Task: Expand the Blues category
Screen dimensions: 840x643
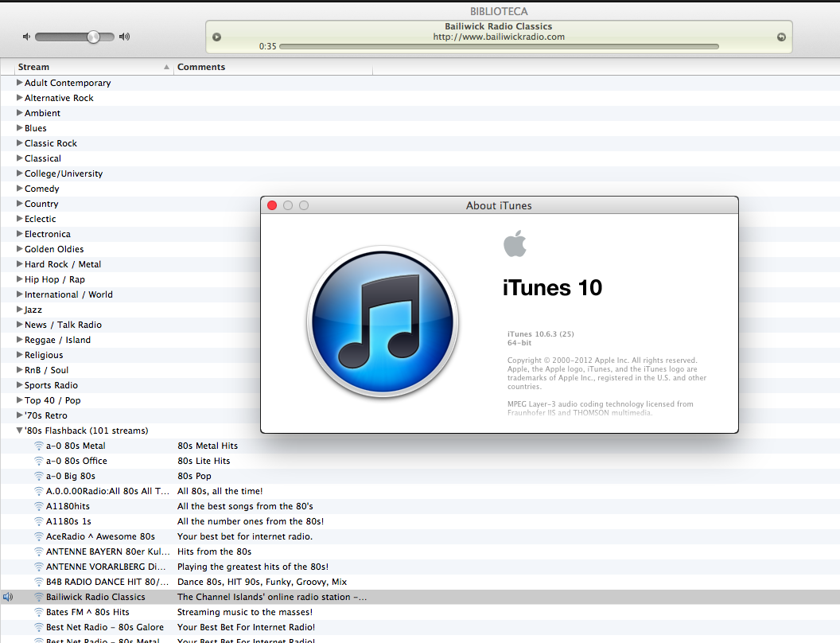Action: pyautogui.click(x=19, y=127)
